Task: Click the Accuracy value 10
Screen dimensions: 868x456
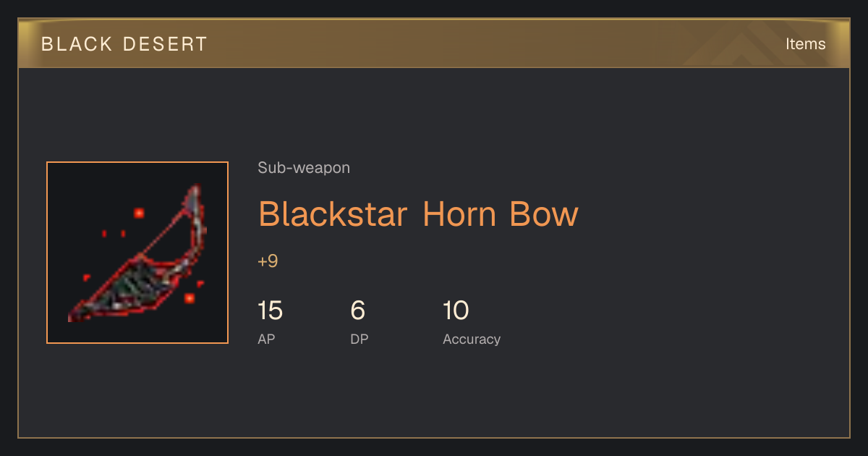Action: tap(456, 311)
